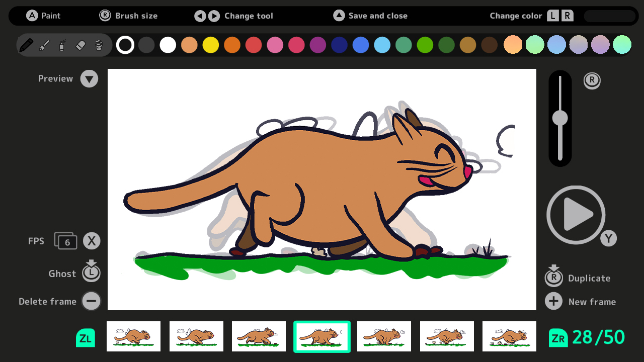Play the animation preview

click(576, 214)
